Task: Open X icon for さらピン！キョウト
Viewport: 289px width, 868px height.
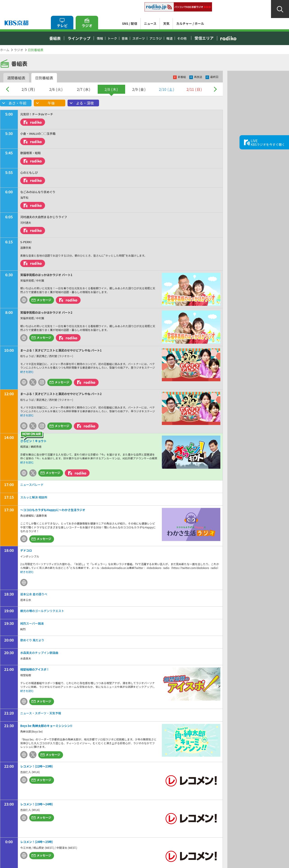Action: pyautogui.click(x=33, y=473)
